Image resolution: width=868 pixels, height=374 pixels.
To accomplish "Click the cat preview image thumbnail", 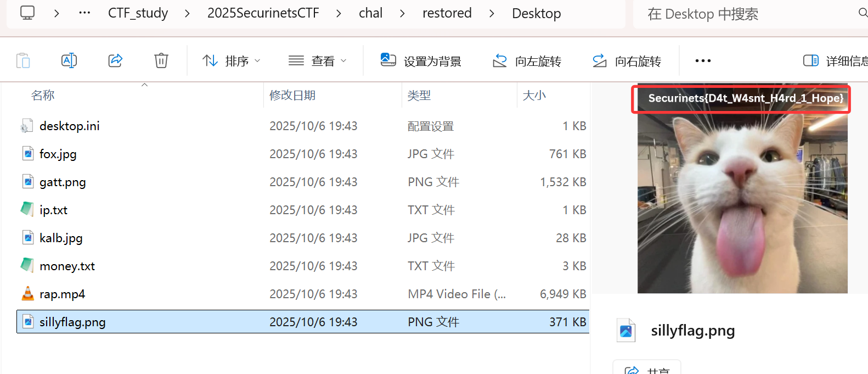I will tap(742, 189).
